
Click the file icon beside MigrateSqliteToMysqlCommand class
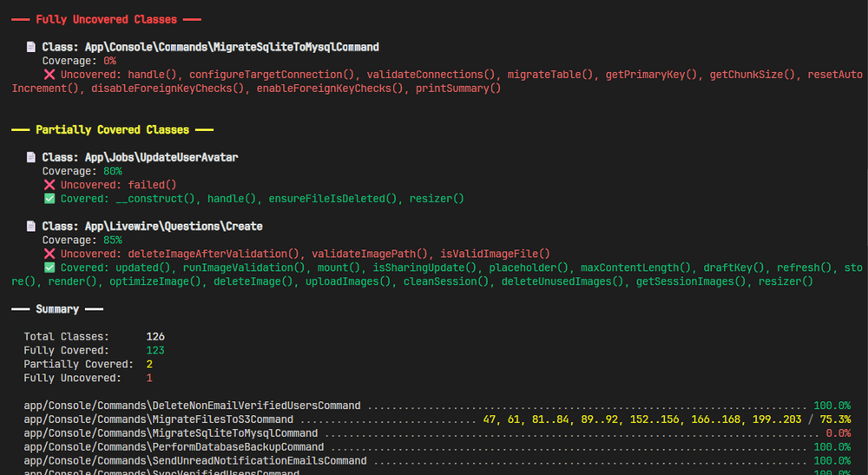pyautogui.click(x=30, y=47)
